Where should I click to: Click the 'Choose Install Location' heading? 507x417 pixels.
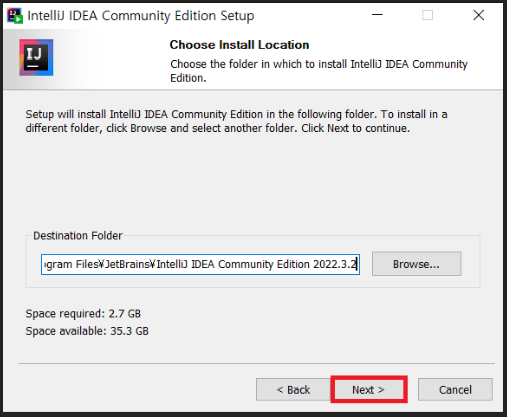click(x=239, y=45)
